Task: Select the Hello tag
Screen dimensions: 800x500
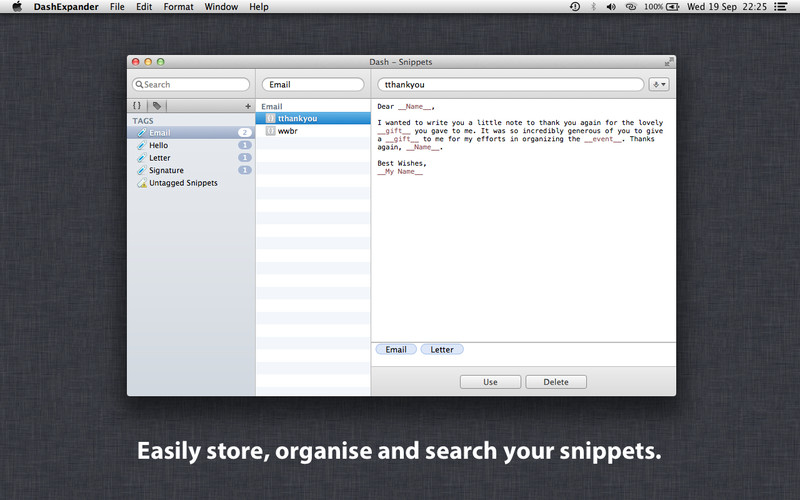Action: [x=191, y=145]
